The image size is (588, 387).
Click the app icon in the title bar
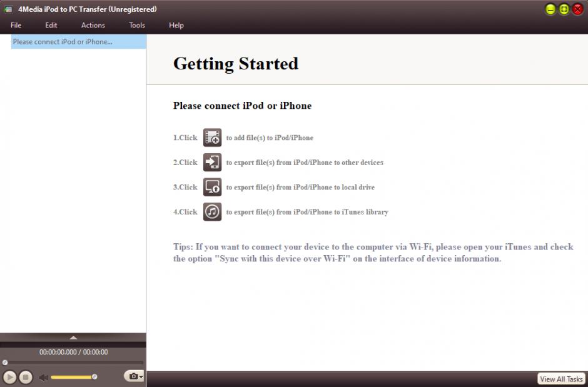tap(8, 9)
